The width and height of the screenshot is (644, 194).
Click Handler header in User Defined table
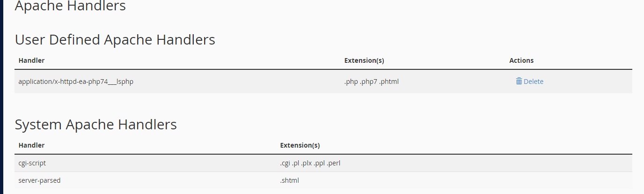[31, 60]
